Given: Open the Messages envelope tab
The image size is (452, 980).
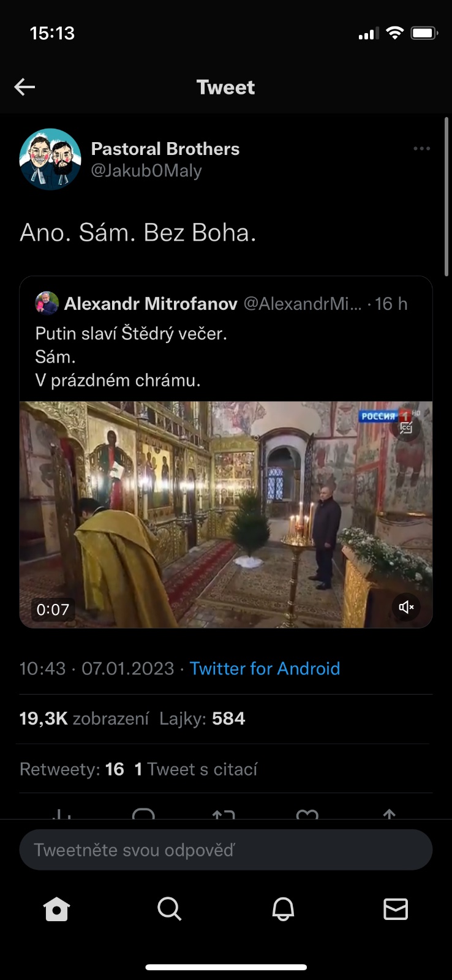Looking at the screenshot, I should tap(396, 909).
